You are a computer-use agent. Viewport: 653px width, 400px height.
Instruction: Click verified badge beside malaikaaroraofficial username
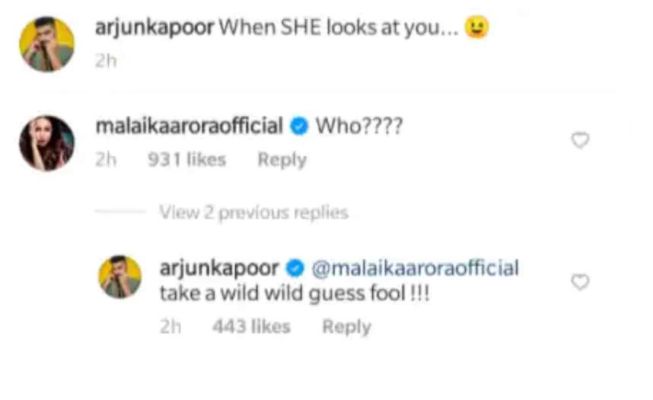click(299, 126)
